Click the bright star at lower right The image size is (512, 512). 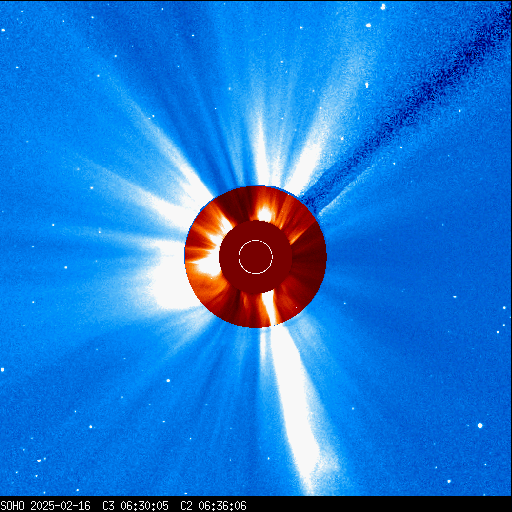click(x=480, y=426)
